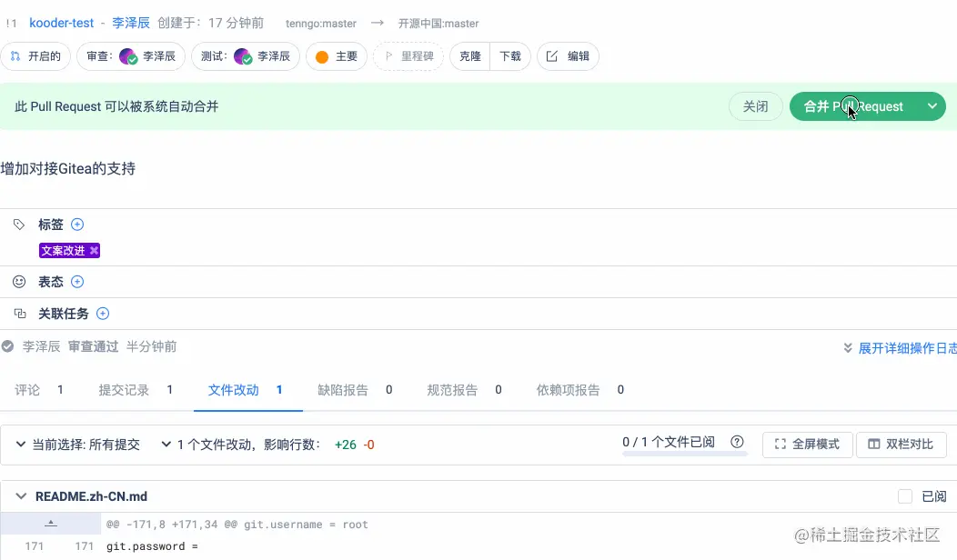Screen dimensions: 957x560
Task: Click the 增加对接Gitea的支持 description text
Action: (67, 168)
